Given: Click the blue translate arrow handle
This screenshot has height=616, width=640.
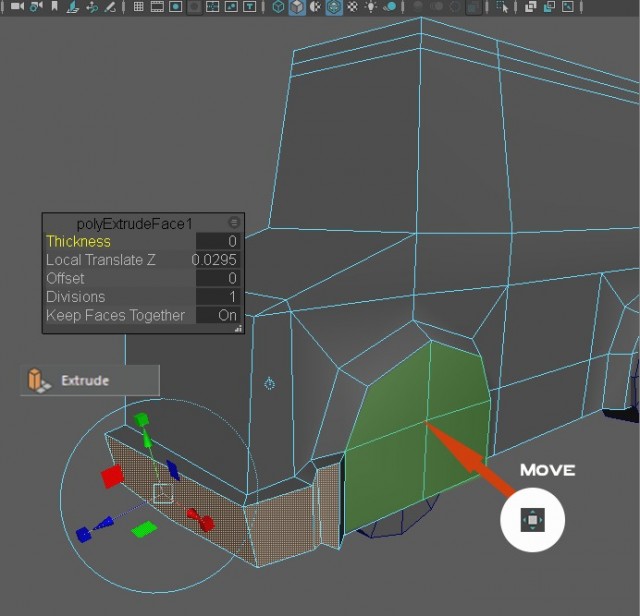Looking at the screenshot, I should (103, 523).
